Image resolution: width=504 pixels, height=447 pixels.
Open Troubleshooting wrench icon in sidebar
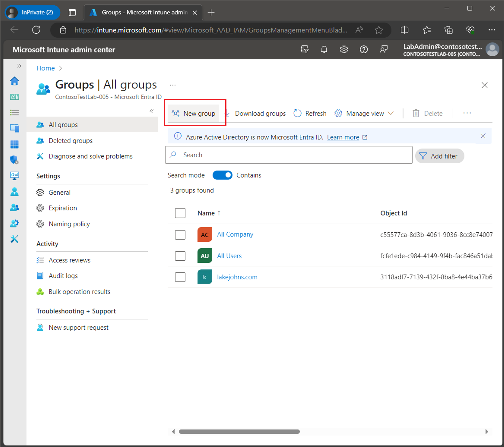14,239
